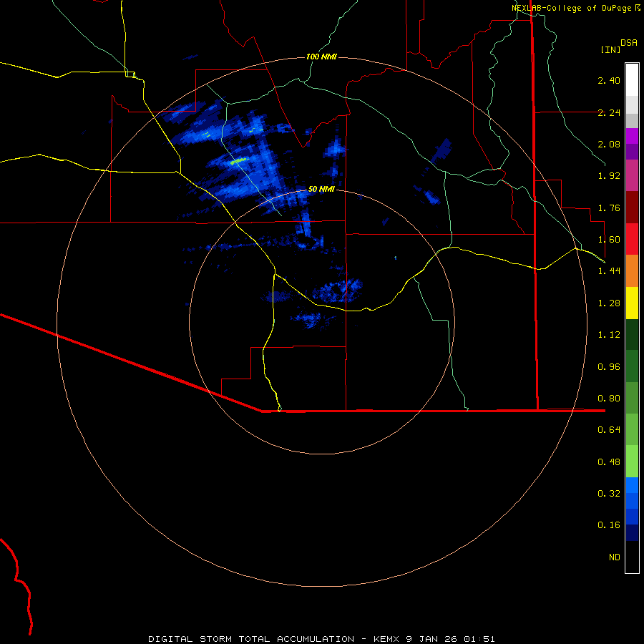Click the DIGITAL STORM TOTAL ACCUMULATION title
644x644 pixels.
tap(251, 639)
